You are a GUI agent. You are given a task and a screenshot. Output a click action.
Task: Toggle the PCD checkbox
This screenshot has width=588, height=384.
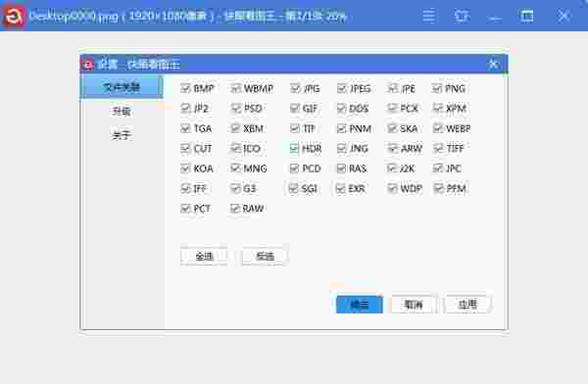pos(295,168)
